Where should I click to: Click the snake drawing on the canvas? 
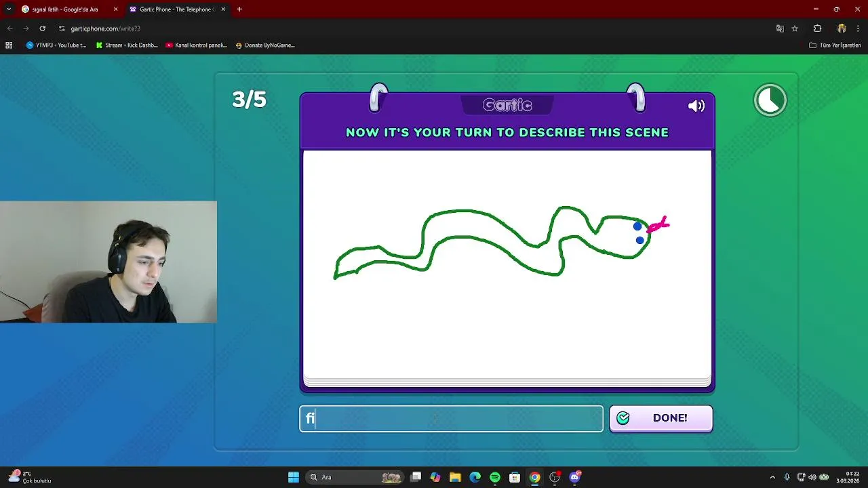tap(502, 242)
